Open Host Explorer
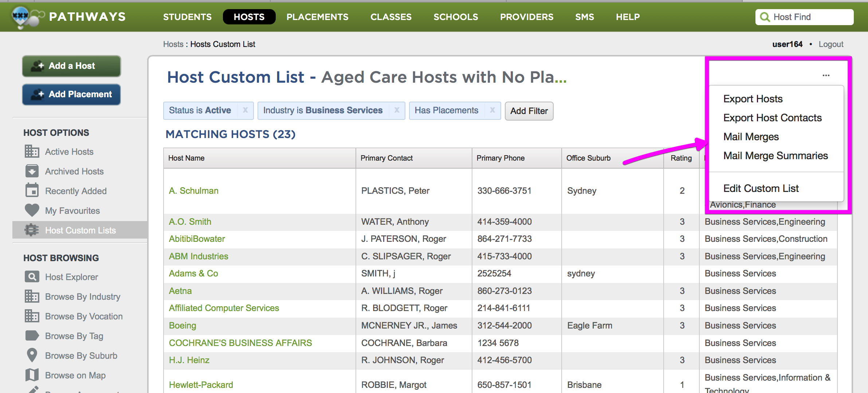 [71, 277]
